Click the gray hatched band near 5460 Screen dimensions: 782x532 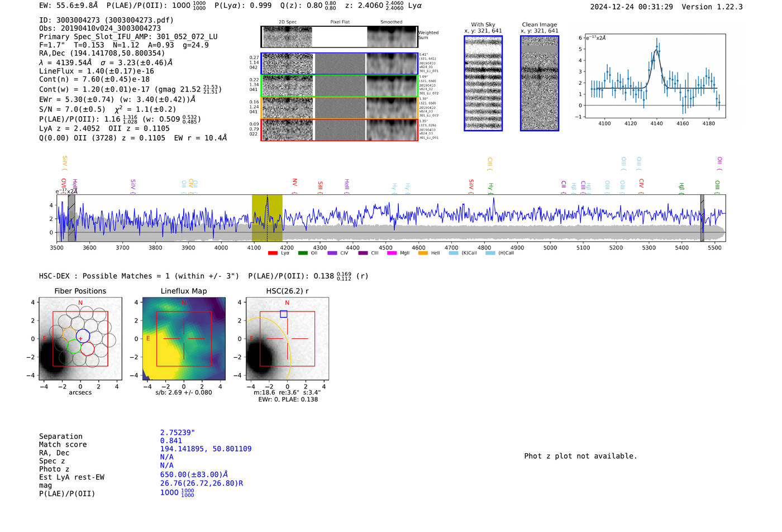click(702, 218)
